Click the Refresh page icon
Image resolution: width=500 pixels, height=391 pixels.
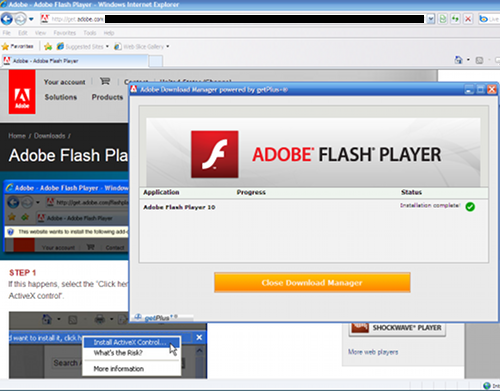click(x=455, y=19)
